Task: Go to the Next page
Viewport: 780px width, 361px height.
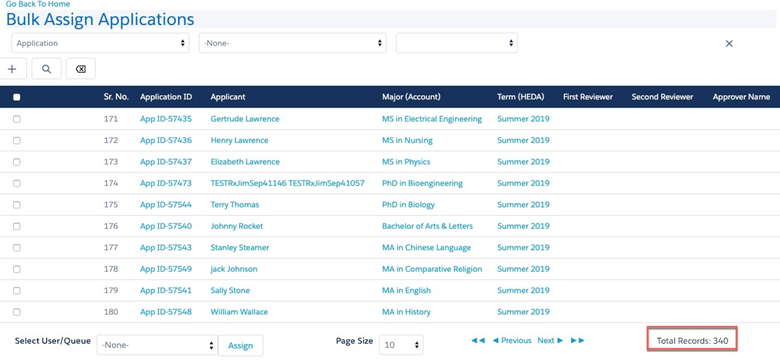Action: click(x=550, y=341)
